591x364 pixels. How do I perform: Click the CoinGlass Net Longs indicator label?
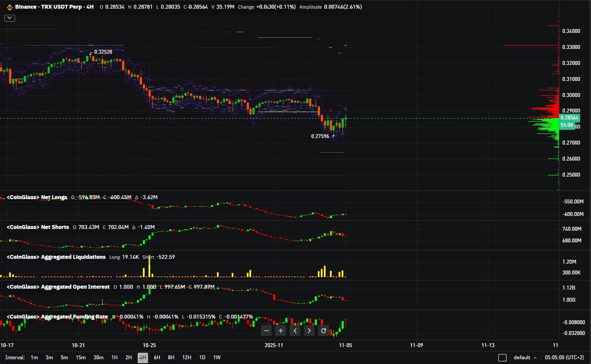(x=37, y=197)
